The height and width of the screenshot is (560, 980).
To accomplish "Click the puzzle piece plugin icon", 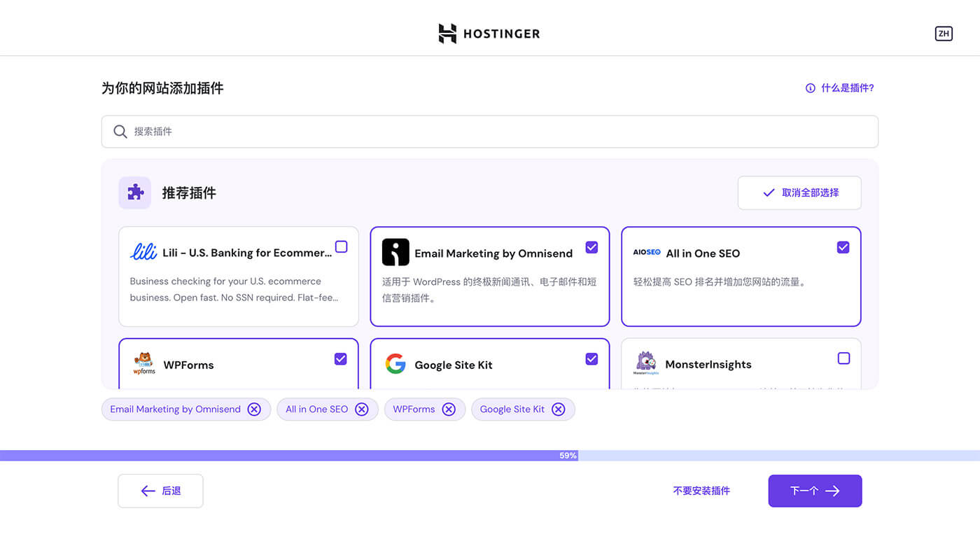I will [135, 192].
